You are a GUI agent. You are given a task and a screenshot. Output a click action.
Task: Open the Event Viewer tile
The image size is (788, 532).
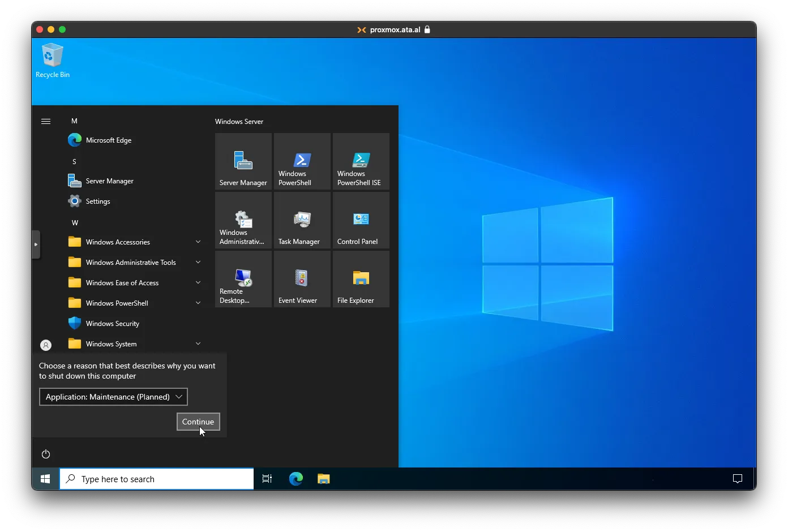point(302,279)
